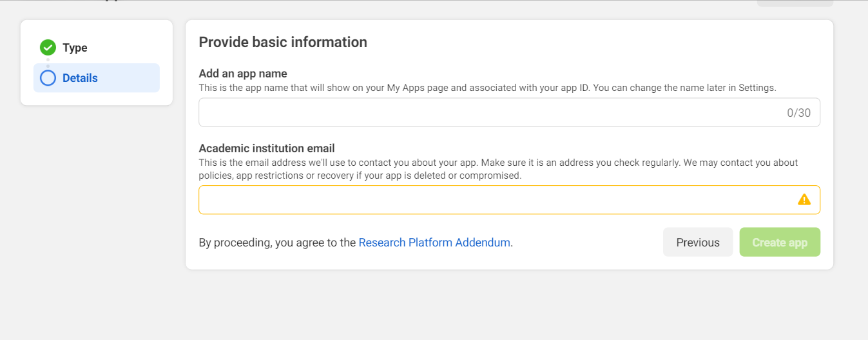Click the By proceeding agreement text
The image size is (868, 340).
click(x=277, y=243)
